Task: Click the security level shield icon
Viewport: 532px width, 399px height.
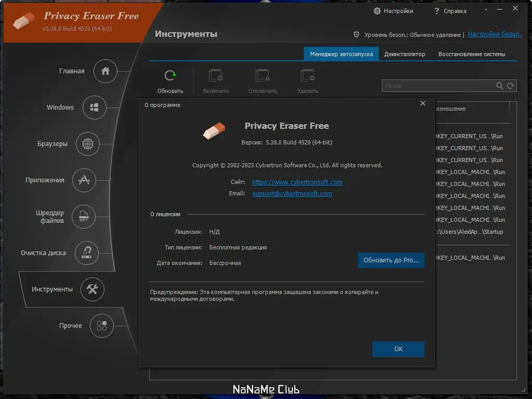Action: (x=356, y=34)
